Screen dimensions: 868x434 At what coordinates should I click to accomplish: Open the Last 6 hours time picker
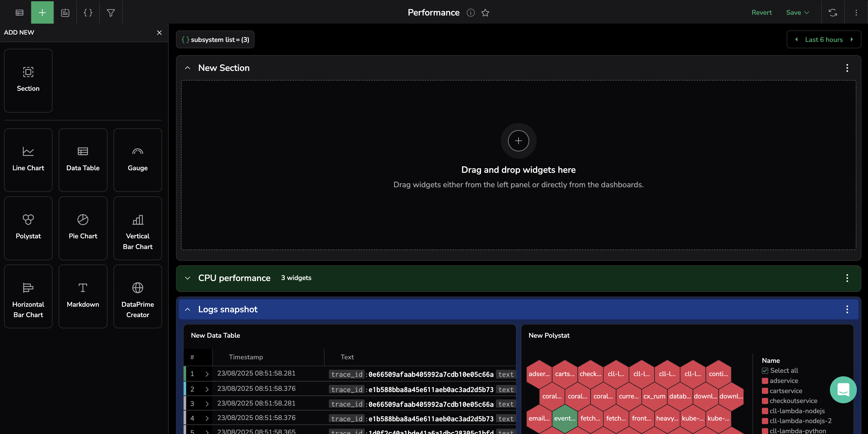824,39
